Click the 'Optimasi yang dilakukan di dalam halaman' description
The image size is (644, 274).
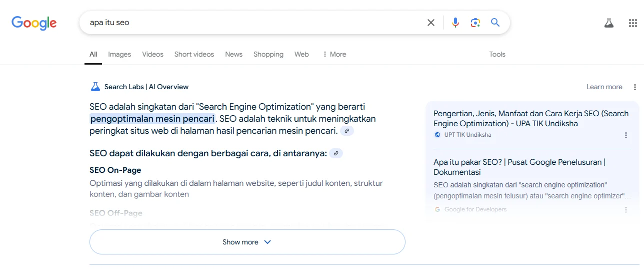(236, 189)
